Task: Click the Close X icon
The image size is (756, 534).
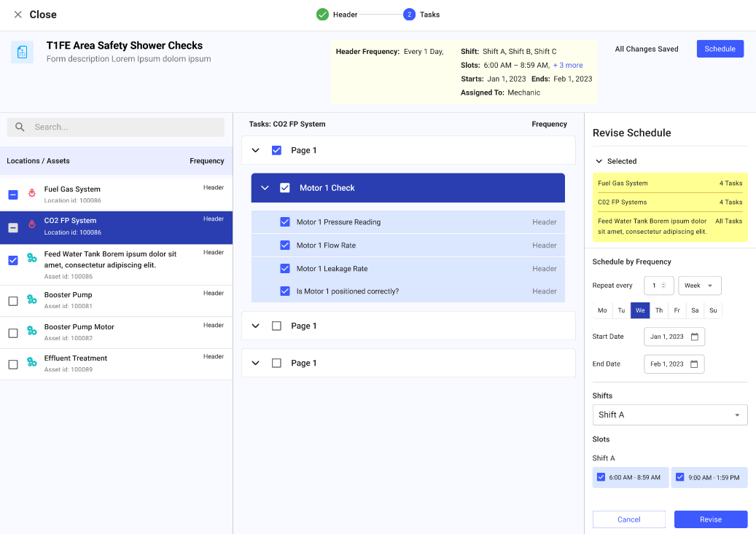Action: pos(17,15)
